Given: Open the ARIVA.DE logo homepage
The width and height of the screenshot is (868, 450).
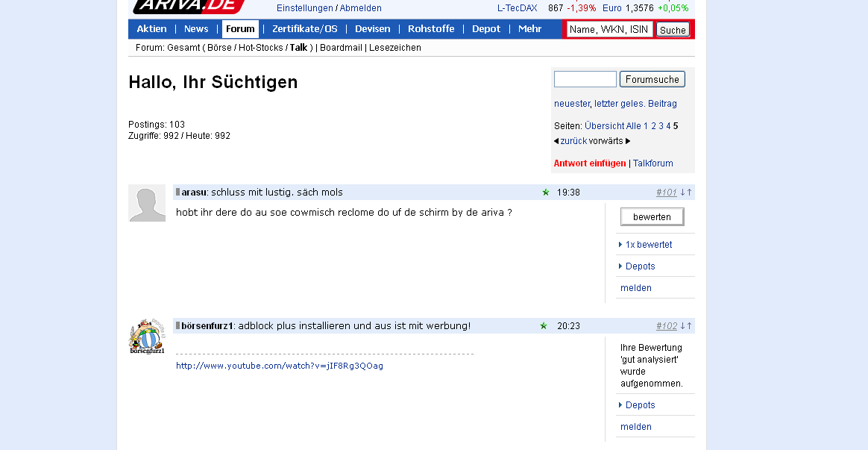Looking at the screenshot, I should [x=189, y=5].
